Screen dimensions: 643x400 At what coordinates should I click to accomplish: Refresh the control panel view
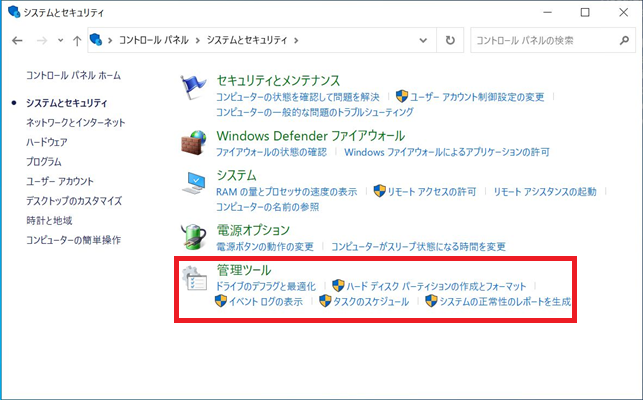click(450, 40)
